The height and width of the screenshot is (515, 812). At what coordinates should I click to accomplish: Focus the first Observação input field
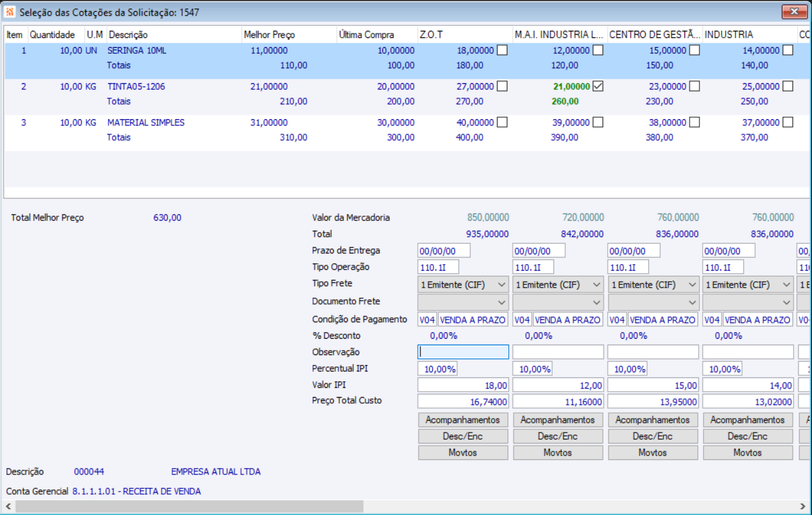coord(463,352)
